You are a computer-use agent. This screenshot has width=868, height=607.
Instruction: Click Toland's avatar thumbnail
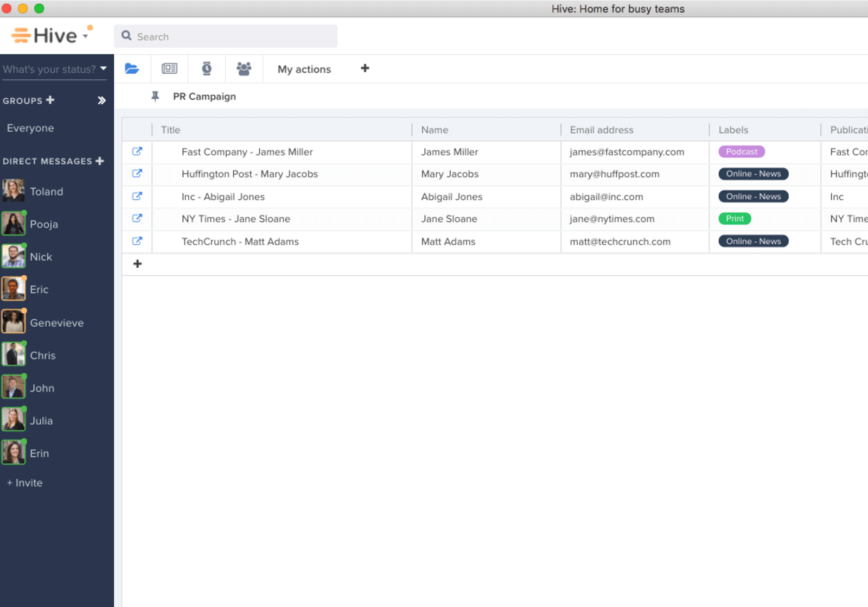(14, 191)
